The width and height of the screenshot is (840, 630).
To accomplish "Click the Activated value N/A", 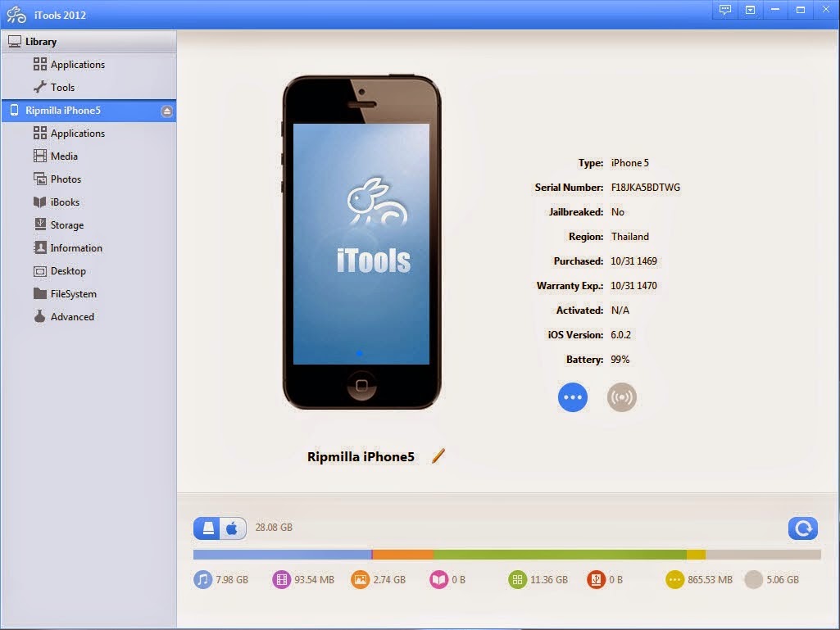I will 620,310.
